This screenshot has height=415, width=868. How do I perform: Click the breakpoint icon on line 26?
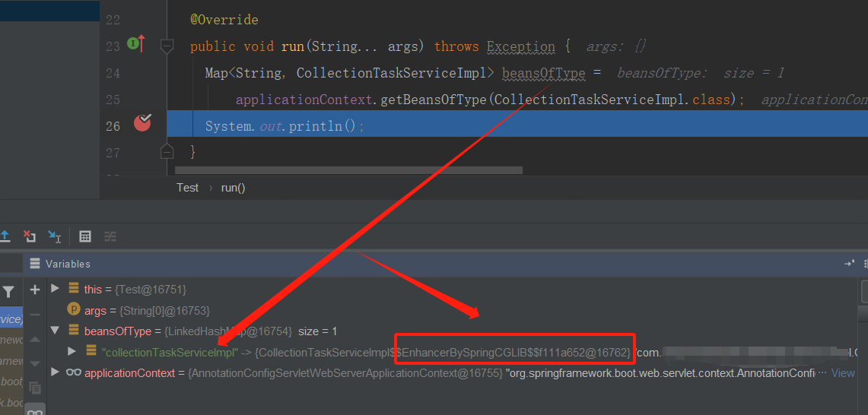coord(142,123)
